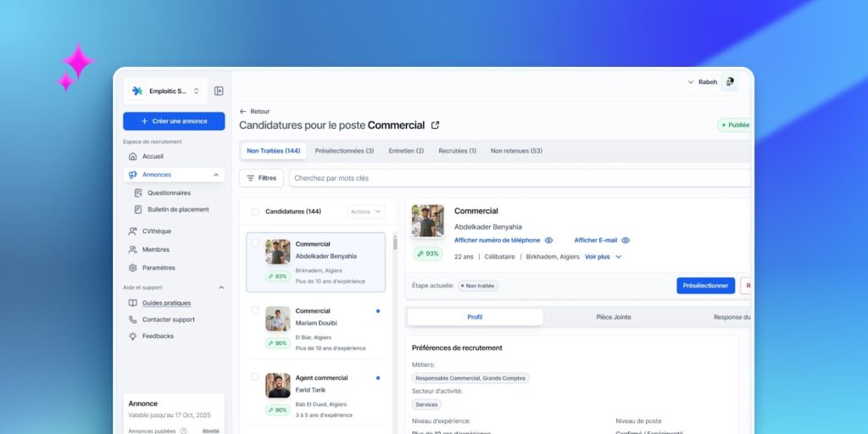Switch to the Présélectionnées (3) tab
Screen dimensions: 868x434
344,151
